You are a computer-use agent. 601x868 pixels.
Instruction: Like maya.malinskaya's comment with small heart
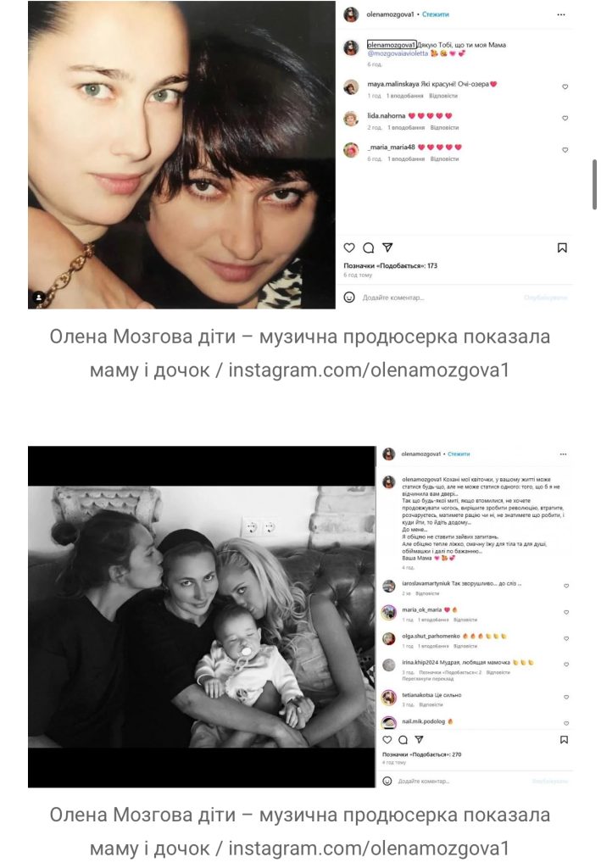coord(565,87)
